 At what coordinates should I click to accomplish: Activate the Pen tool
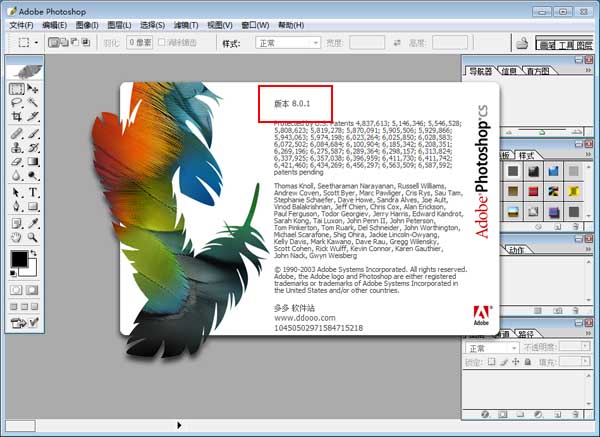coord(16,206)
